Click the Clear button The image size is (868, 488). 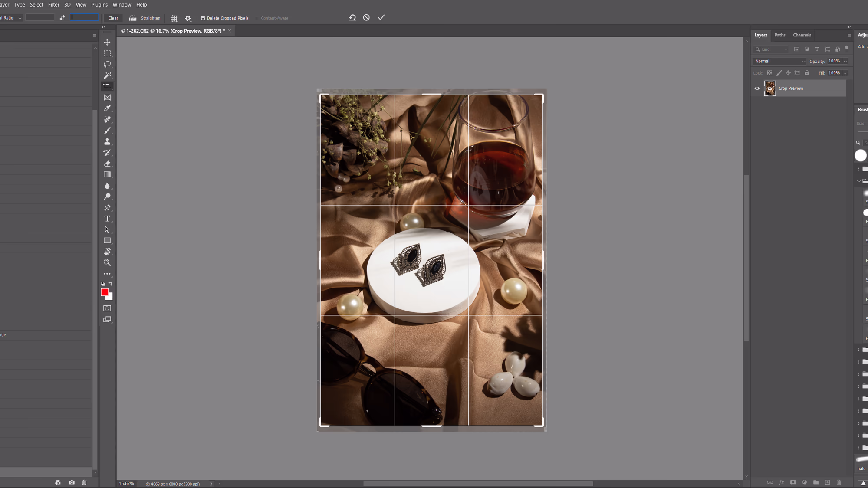[x=113, y=18]
